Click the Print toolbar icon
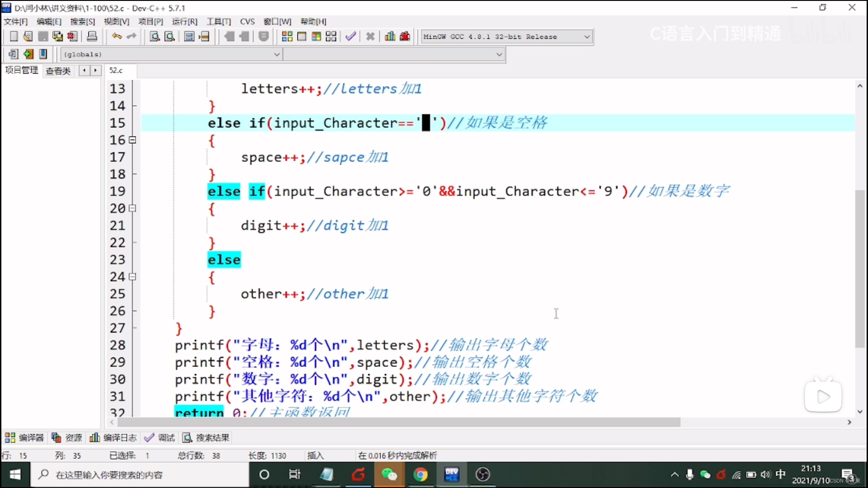The image size is (868, 488). 92,37
